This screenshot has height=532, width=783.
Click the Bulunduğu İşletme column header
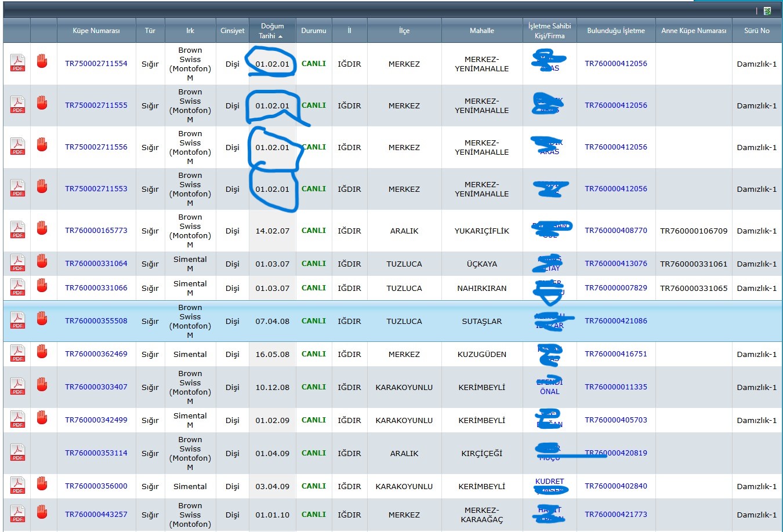tap(615, 31)
